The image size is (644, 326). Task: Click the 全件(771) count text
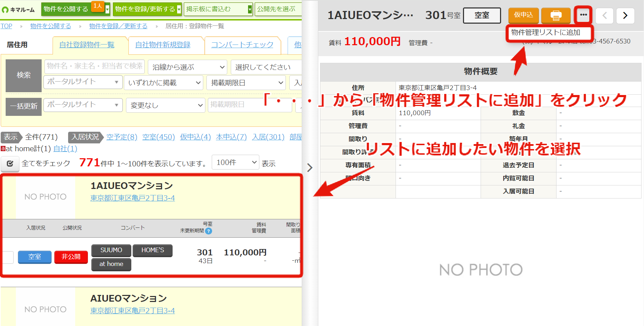[x=41, y=137]
